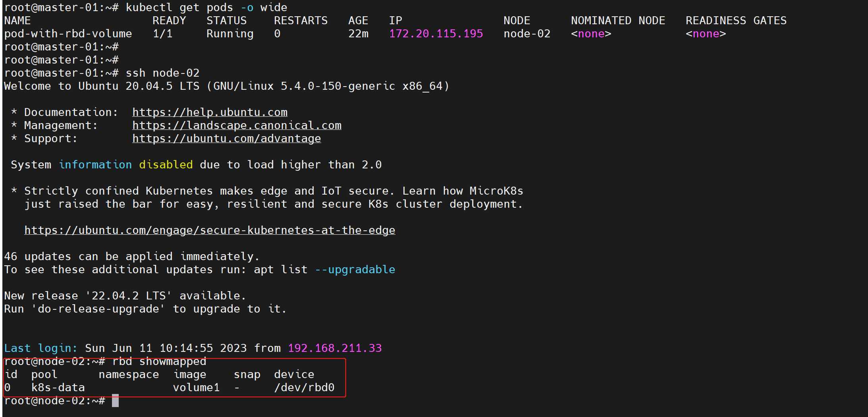Viewport: 868px width, 417px height.
Task: Open the ubuntu.com/advantage support link
Action: [226, 139]
